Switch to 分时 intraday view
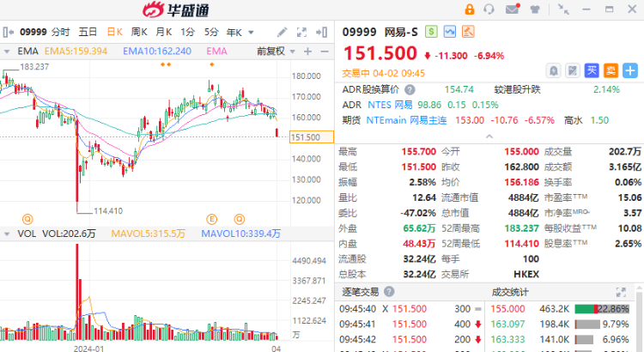Viewport: 644px width, 352px height. [x=61, y=32]
